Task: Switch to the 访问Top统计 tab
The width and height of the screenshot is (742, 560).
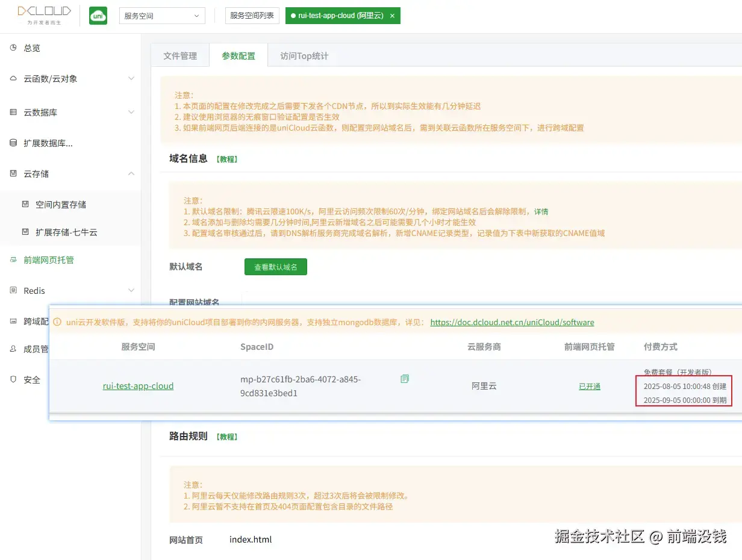Action: pyautogui.click(x=304, y=55)
